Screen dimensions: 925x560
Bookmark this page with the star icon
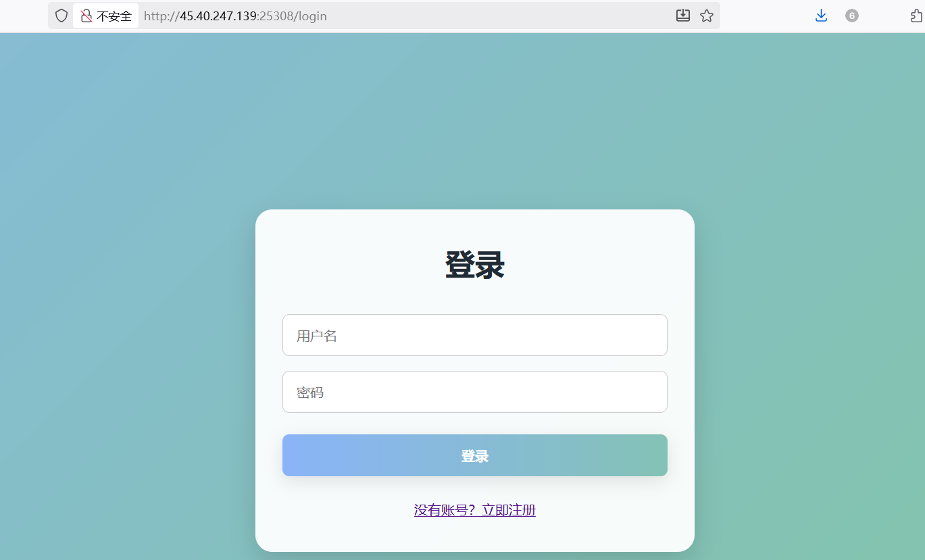(707, 16)
